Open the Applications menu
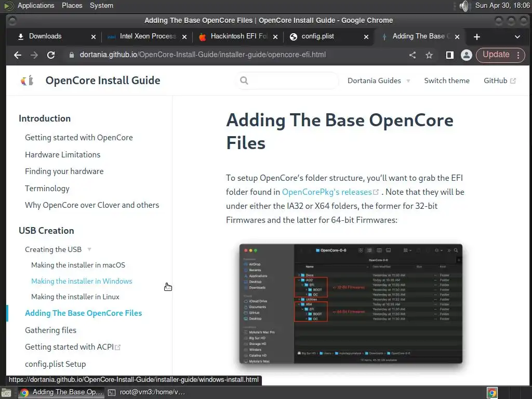 36,6
